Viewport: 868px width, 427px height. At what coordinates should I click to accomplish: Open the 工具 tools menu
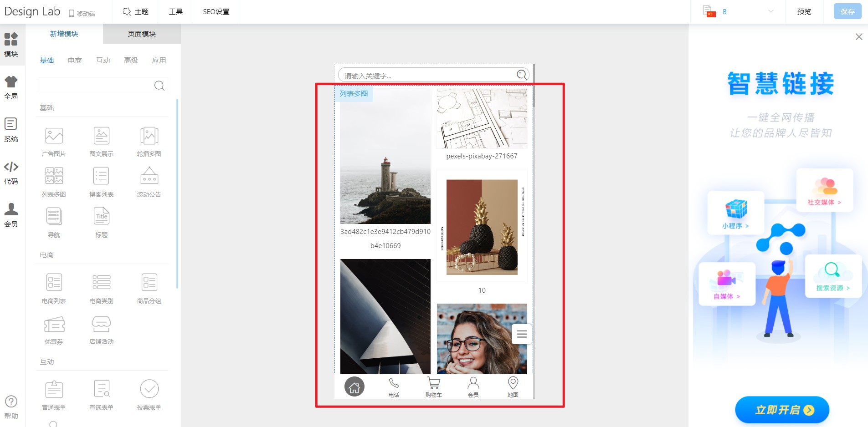tap(175, 11)
